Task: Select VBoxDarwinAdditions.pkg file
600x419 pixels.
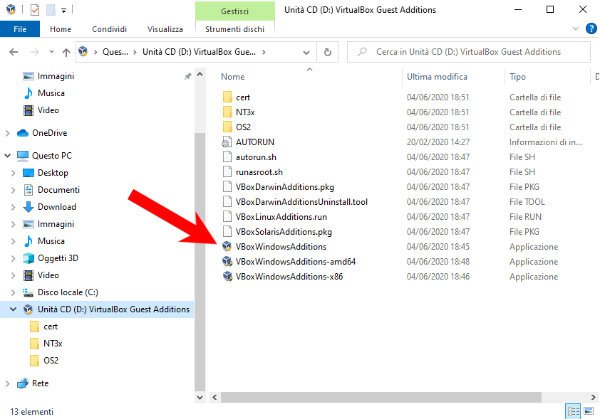Action: pos(285,187)
